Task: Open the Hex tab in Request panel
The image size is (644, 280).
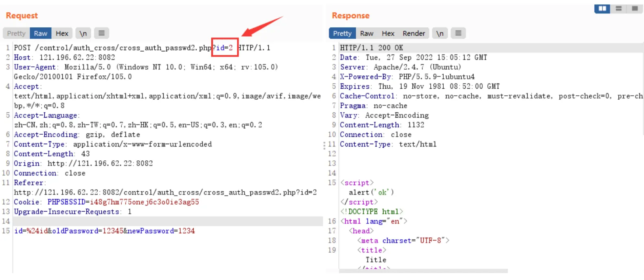Action: 62,33
